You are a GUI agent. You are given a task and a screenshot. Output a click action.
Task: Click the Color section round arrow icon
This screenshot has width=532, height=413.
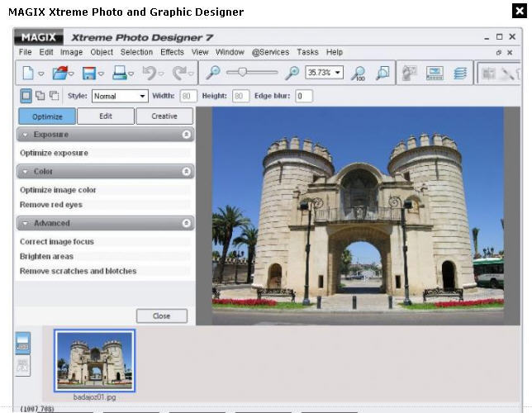[x=186, y=172]
